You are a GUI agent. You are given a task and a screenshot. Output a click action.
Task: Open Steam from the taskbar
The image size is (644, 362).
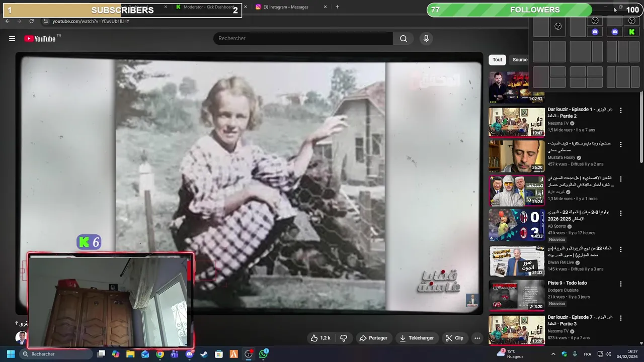pyautogui.click(x=204, y=354)
